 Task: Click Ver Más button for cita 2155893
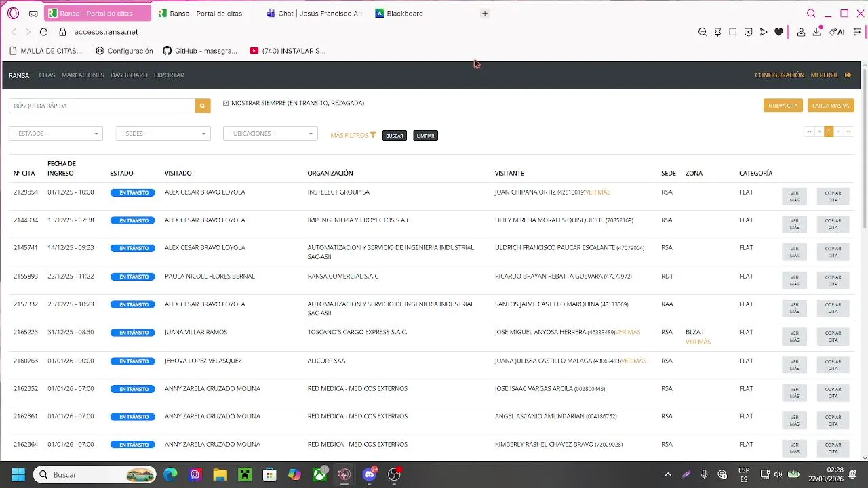click(795, 281)
